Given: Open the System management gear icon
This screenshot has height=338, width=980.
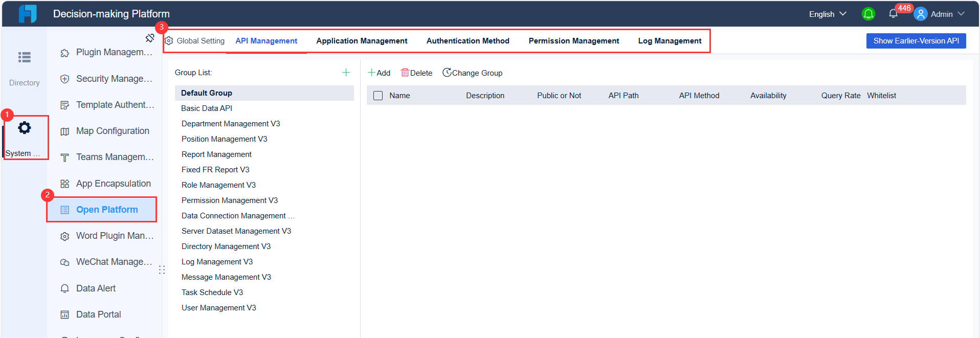Looking at the screenshot, I should (25, 128).
